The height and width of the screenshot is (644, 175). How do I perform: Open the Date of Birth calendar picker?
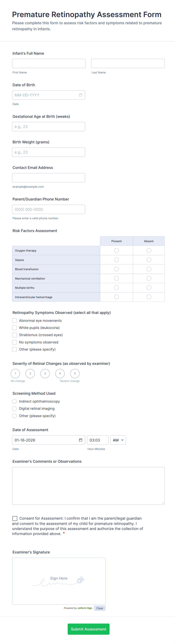coord(81,95)
